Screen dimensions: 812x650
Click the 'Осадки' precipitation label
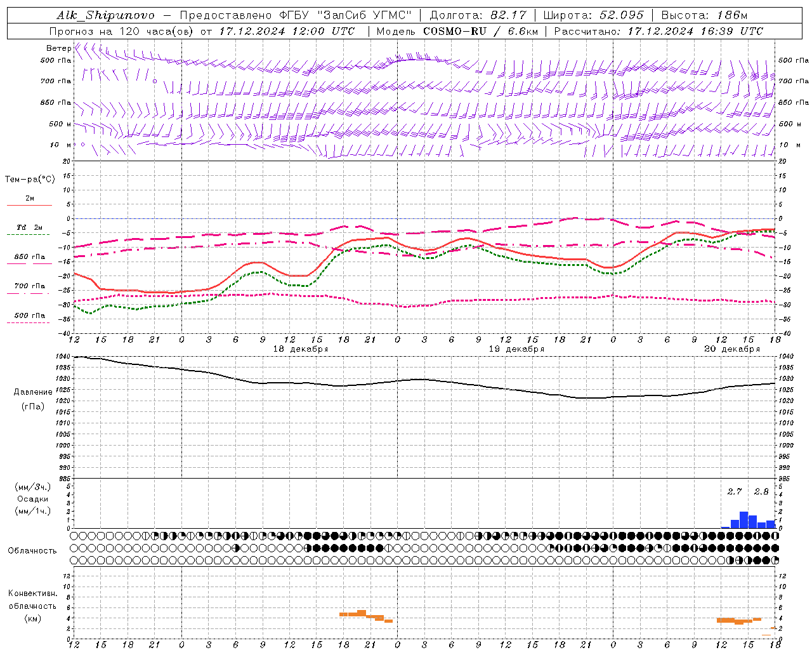click(33, 499)
